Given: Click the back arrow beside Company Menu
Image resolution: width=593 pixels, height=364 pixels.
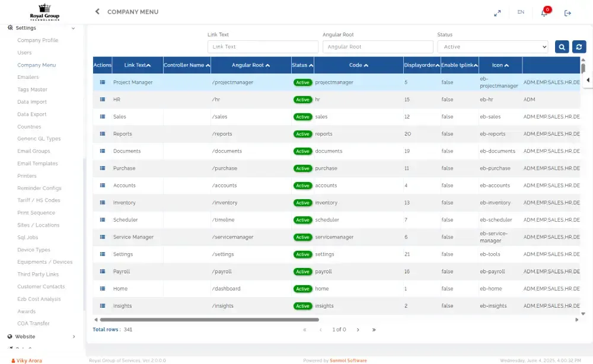Looking at the screenshot, I should click(97, 12).
